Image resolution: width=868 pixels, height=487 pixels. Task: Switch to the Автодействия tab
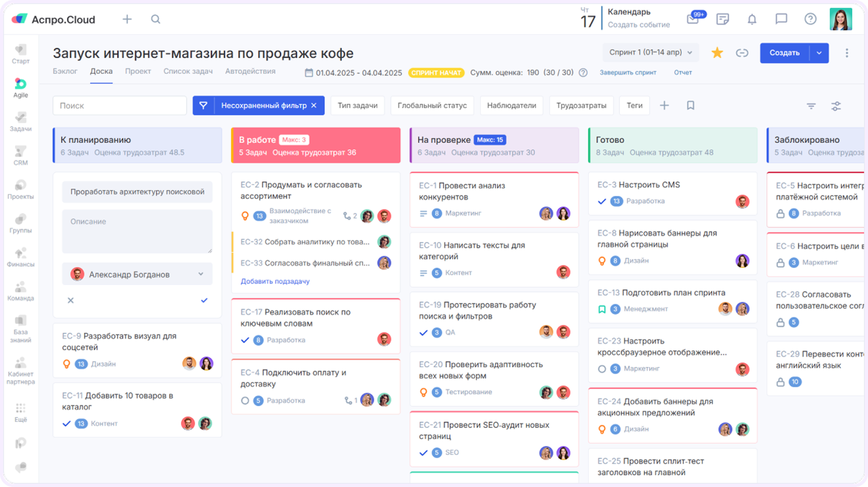point(250,71)
